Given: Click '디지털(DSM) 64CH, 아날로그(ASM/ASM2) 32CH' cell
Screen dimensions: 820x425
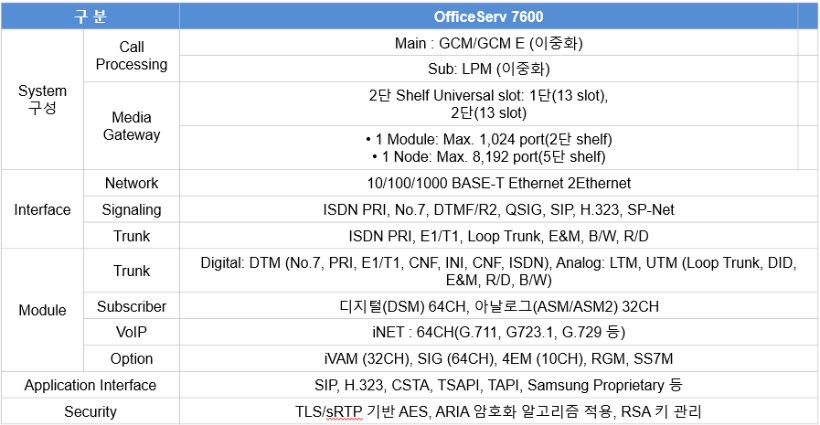Looking at the screenshot, I should click(x=499, y=306).
